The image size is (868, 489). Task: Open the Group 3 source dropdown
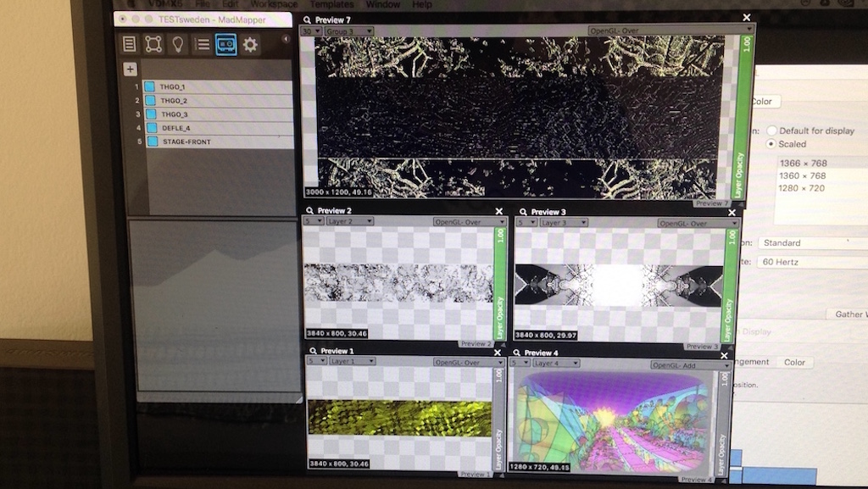click(348, 31)
